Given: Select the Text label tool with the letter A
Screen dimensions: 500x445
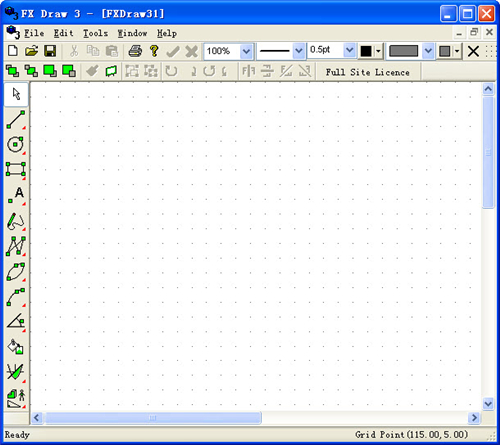Looking at the screenshot, I should (x=16, y=195).
